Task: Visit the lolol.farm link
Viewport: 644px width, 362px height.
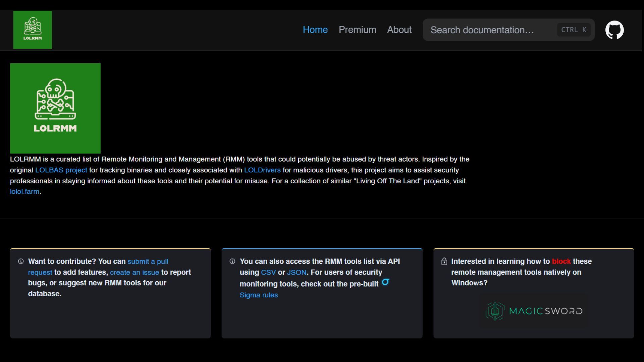Action: pos(24,192)
